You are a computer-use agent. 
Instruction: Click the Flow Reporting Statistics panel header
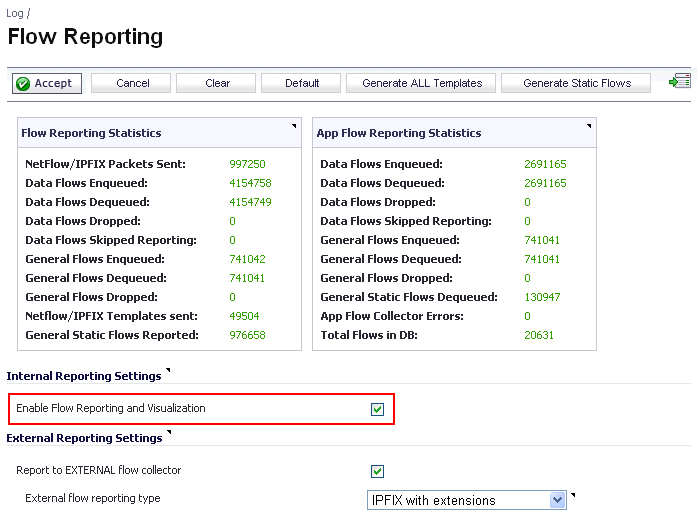(91, 133)
